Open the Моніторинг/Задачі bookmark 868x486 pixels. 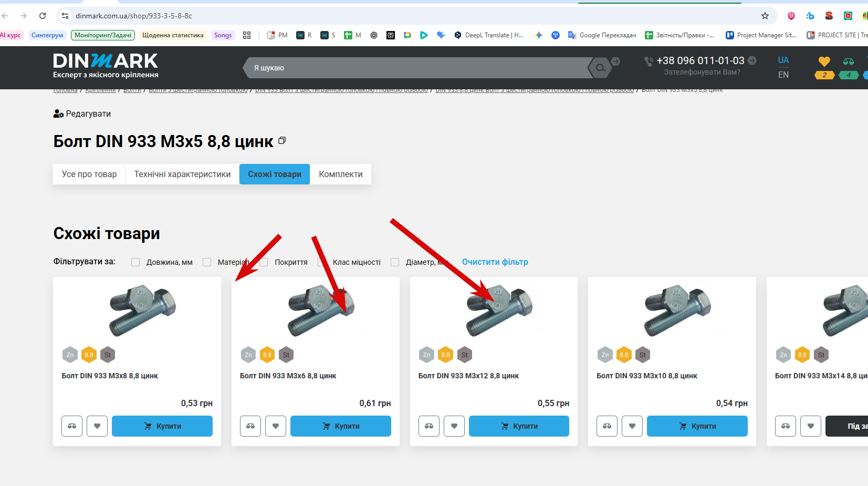(103, 35)
